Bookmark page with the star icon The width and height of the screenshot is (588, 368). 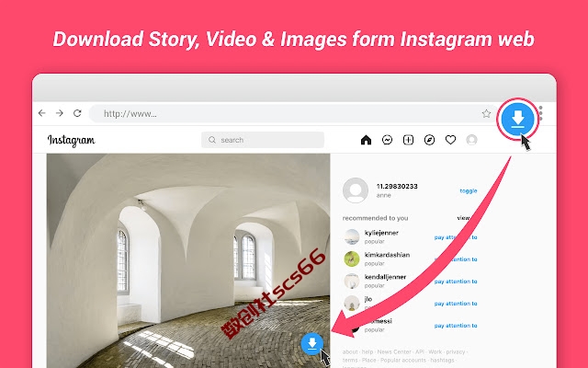point(486,113)
